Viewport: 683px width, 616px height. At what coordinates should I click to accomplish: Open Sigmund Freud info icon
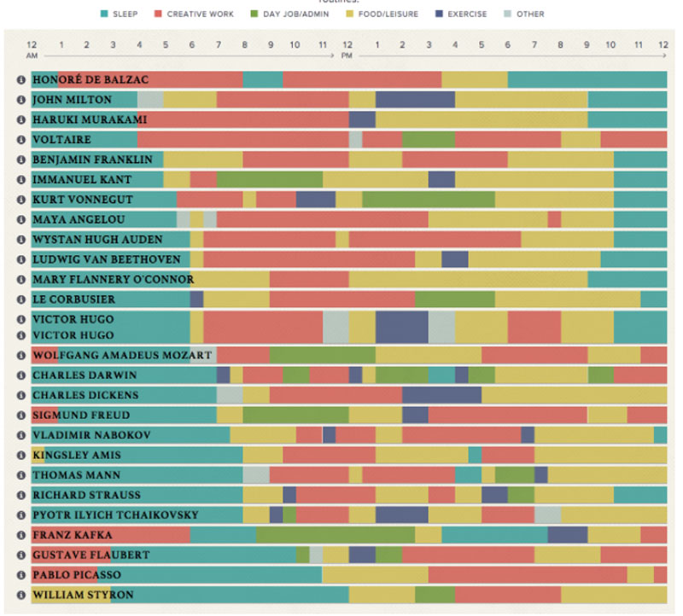pyautogui.click(x=20, y=416)
